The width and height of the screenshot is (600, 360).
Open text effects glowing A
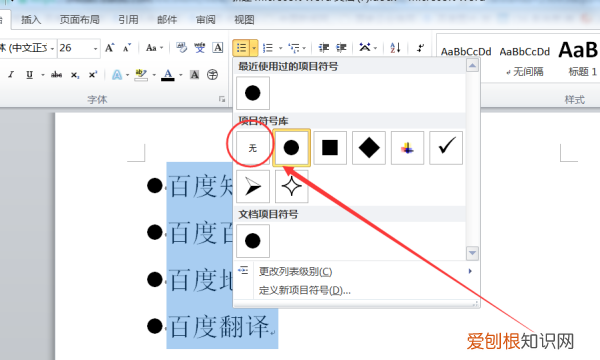point(117,75)
